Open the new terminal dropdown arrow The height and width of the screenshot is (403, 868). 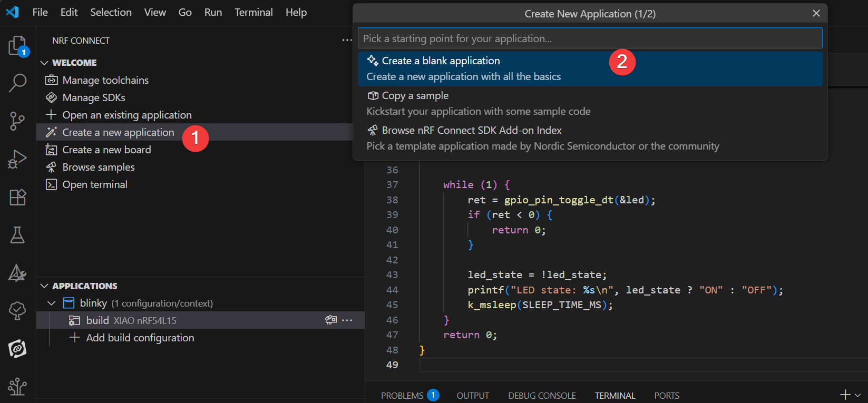858,395
